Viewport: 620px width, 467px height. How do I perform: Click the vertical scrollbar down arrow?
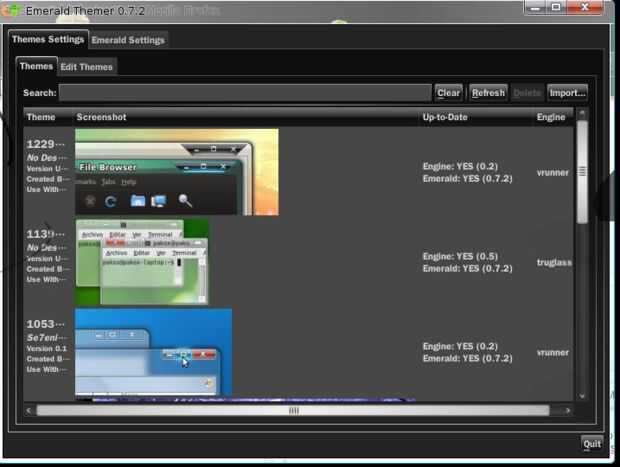click(x=582, y=395)
